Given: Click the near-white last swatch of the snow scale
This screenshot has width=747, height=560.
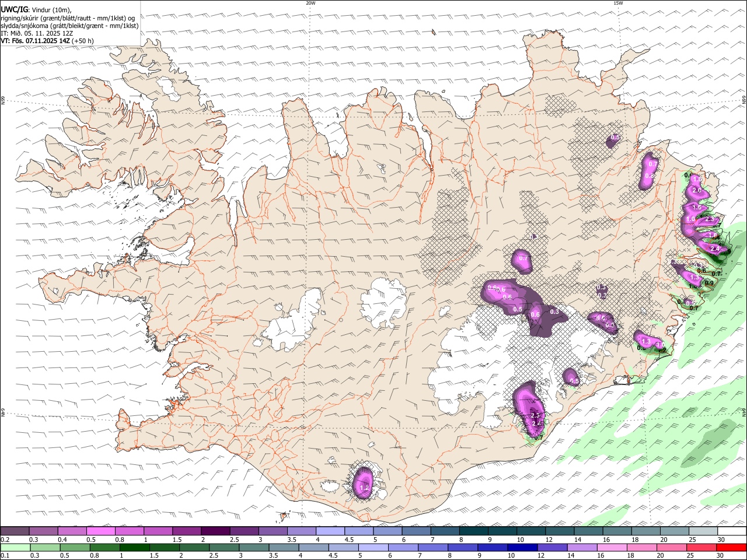Looking at the screenshot, I should pyautogui.click(x=732, y=531).
